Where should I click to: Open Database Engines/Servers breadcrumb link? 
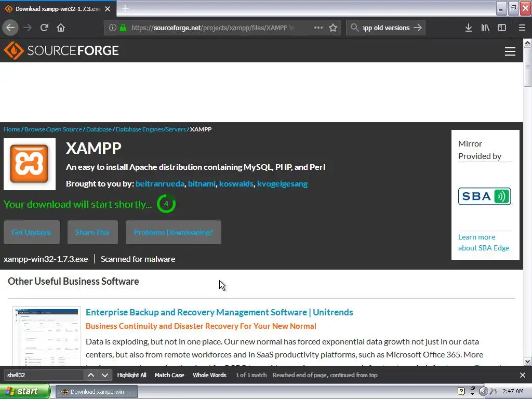pyautogui.click(x=151, y=129)
